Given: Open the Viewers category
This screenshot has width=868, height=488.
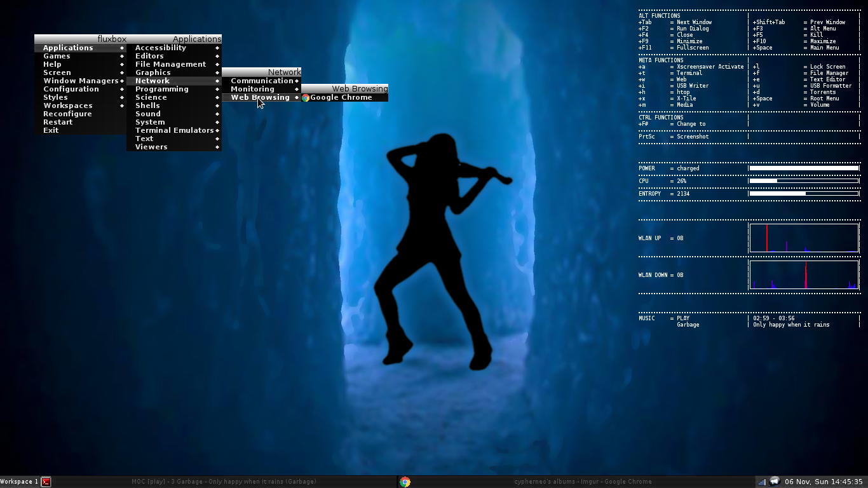Looking at the screenshot, I should [174, 147].
